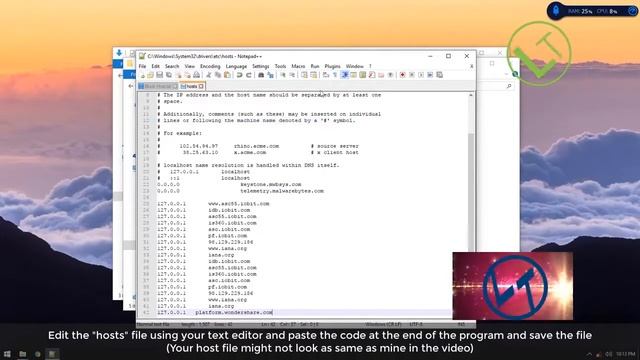Screen dimensions: 640x360
Task: Click the 'telemetry.malwarebytes.com' entry
Action: pyautogui.click(x=282, y=191)
